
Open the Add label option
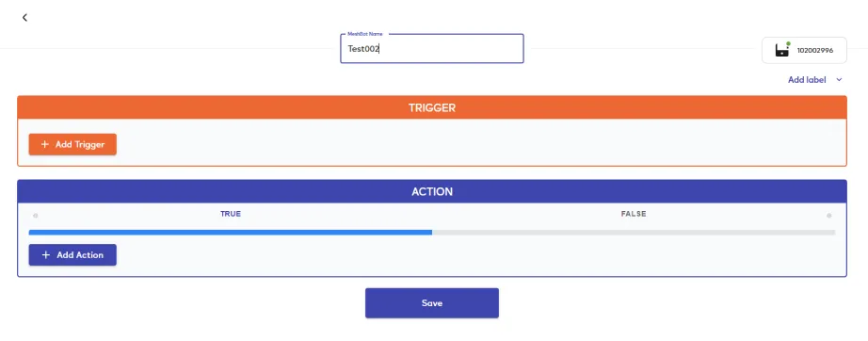(x=807, y=80)
